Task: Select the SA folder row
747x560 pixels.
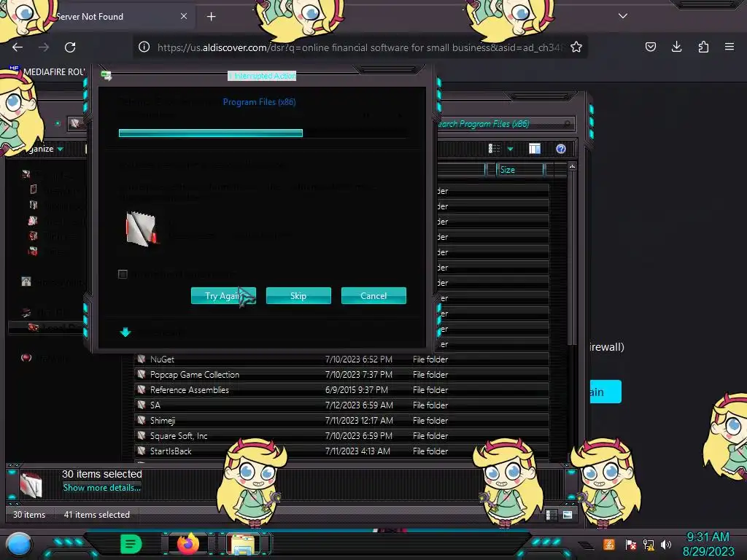Action: click(x=341, y=405)
